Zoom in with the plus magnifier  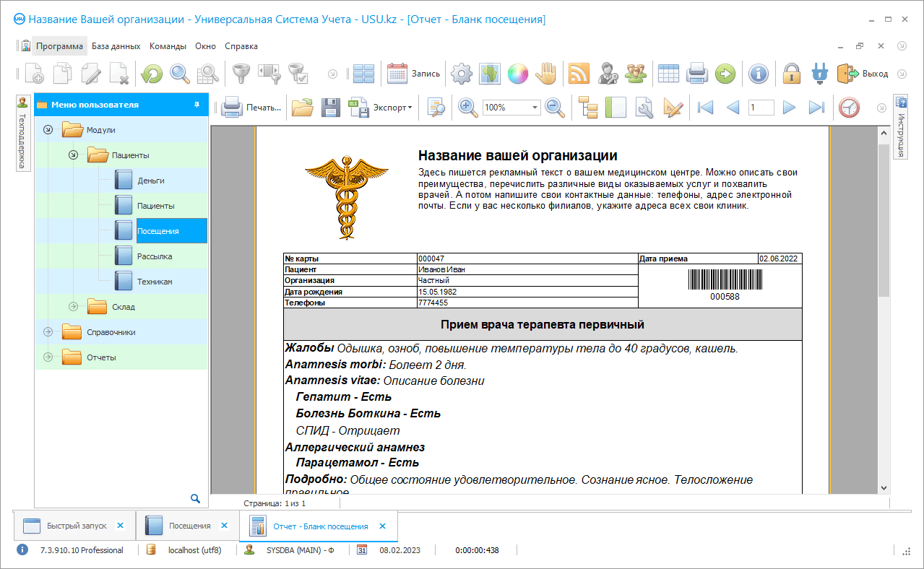coord(468,108)
